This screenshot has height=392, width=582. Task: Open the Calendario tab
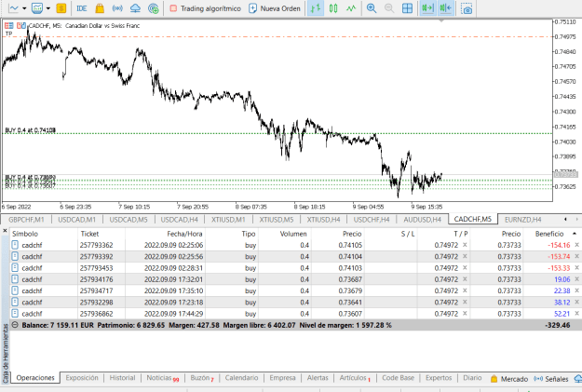[x=241, y=377]
